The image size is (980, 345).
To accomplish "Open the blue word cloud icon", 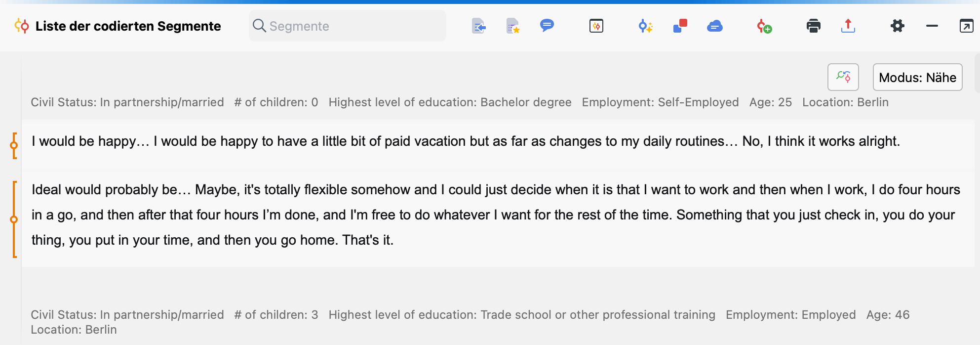I will 714,26.
